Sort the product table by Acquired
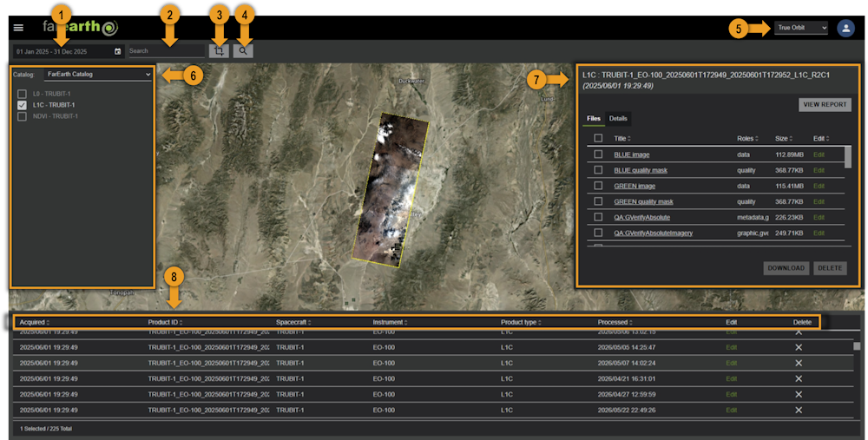This screenshot has width=868, height=440. pyautogui.click(x=35, y=322)
